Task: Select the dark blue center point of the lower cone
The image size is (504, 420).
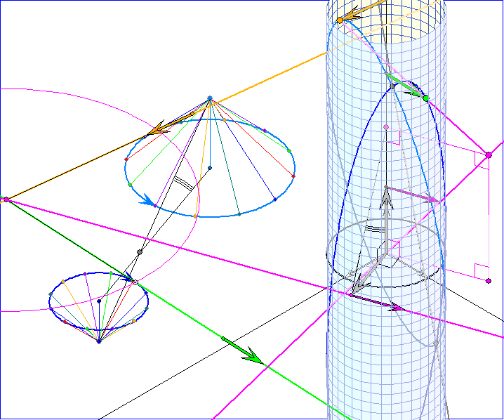Action: (x=99, y=301)
